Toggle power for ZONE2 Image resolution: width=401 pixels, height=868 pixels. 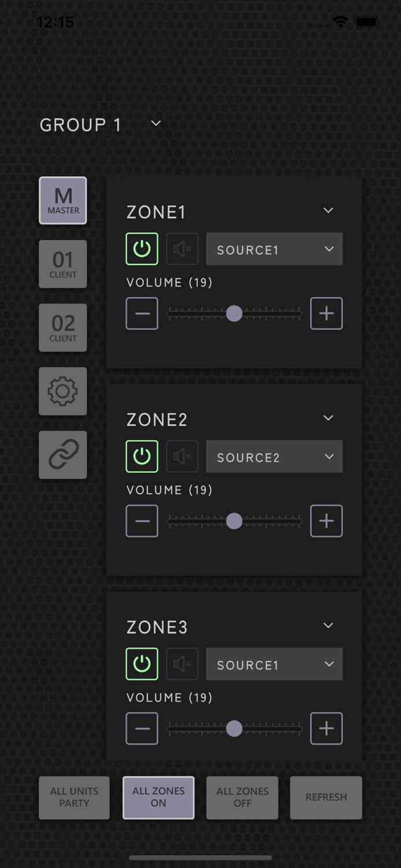(142, 456)
